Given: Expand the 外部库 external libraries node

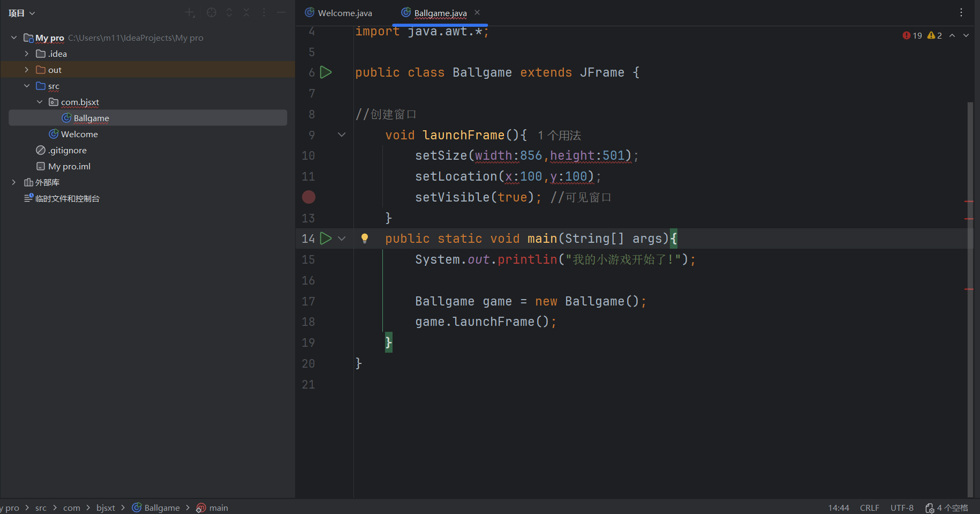Looking at the screenshot, I should tap(14, 182).
